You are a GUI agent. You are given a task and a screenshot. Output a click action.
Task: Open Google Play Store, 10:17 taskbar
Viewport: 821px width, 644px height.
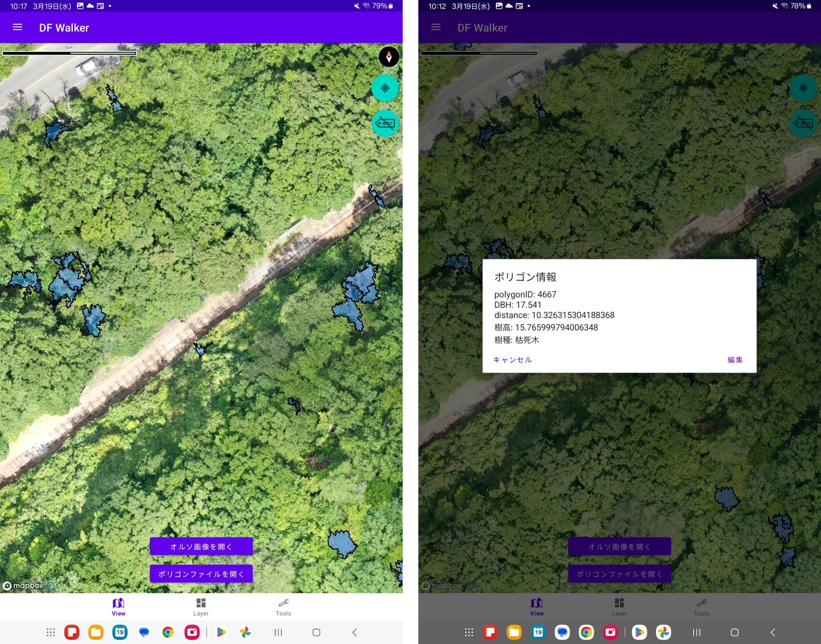pos(221,632)
